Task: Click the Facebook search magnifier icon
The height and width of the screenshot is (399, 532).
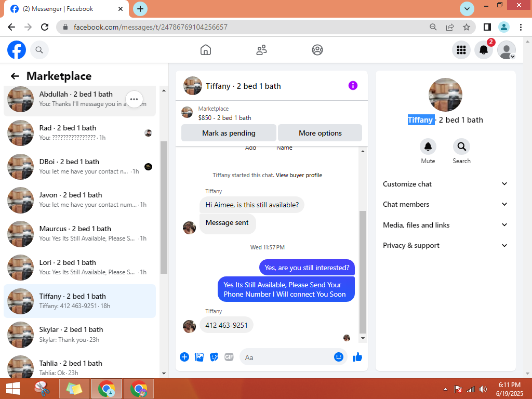Action: [x=39, y=50]
